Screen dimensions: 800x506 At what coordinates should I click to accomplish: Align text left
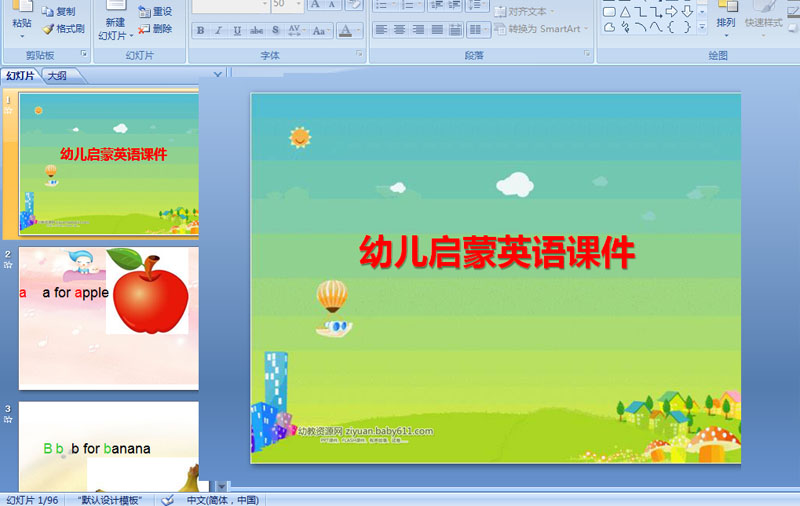tap(381, 30)
